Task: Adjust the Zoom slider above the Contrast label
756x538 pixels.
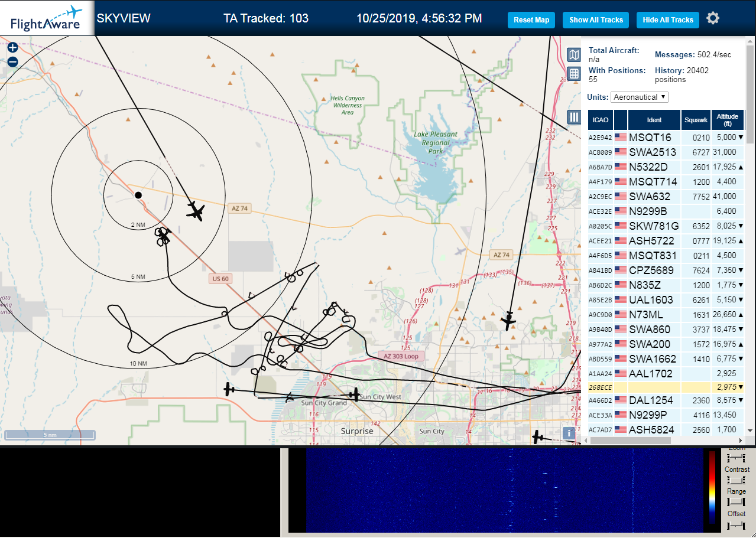Action: (736, 458)
